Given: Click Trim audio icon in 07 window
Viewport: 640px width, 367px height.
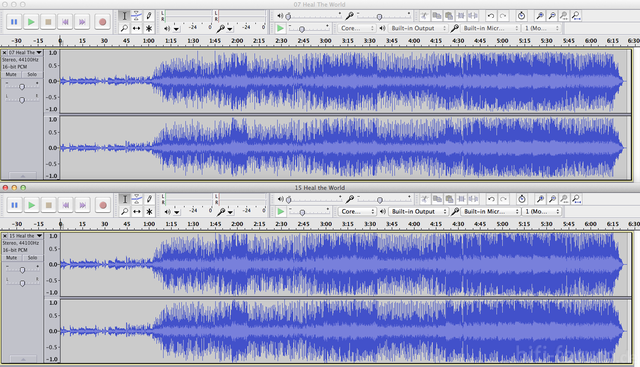Looking at the screenshot, I should click(x=461, y=16).
